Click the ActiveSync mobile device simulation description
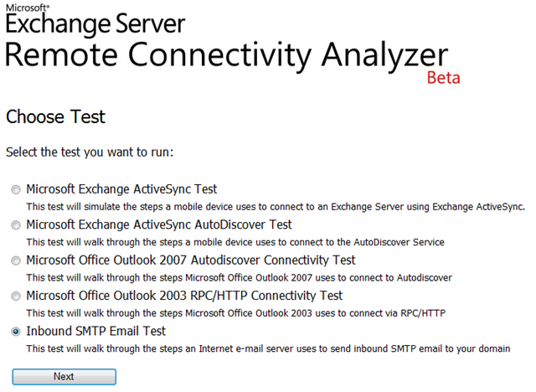Viewport: 536px width, 392px height. click(276, 207)
